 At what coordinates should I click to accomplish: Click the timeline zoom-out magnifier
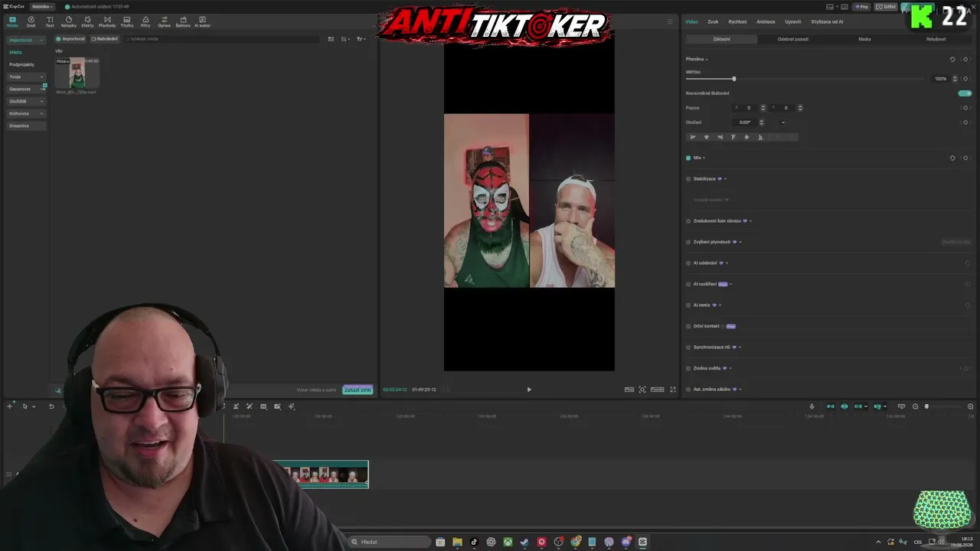915,406
